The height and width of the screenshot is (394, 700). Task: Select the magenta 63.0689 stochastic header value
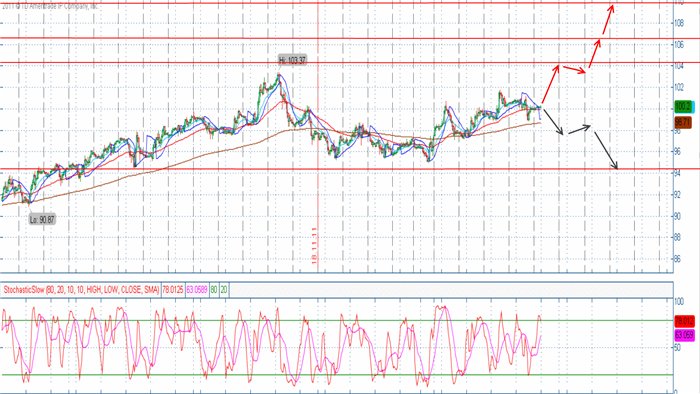point(197,290)
